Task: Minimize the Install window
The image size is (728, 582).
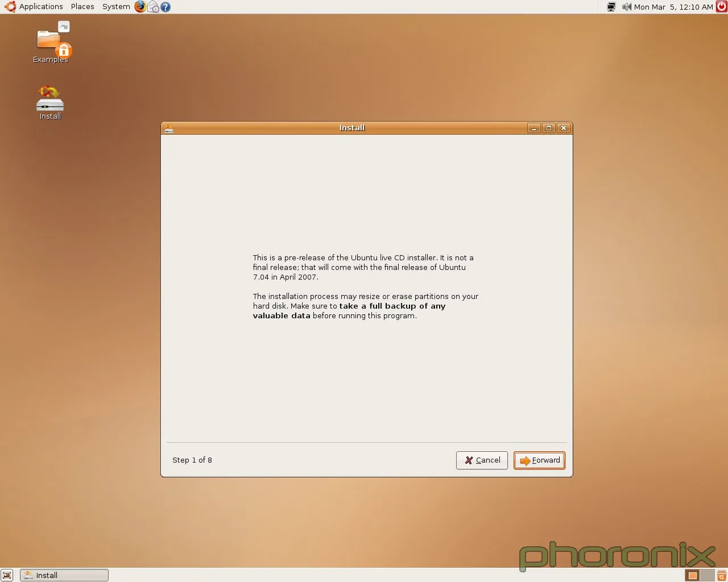Action: coord(533,128)
